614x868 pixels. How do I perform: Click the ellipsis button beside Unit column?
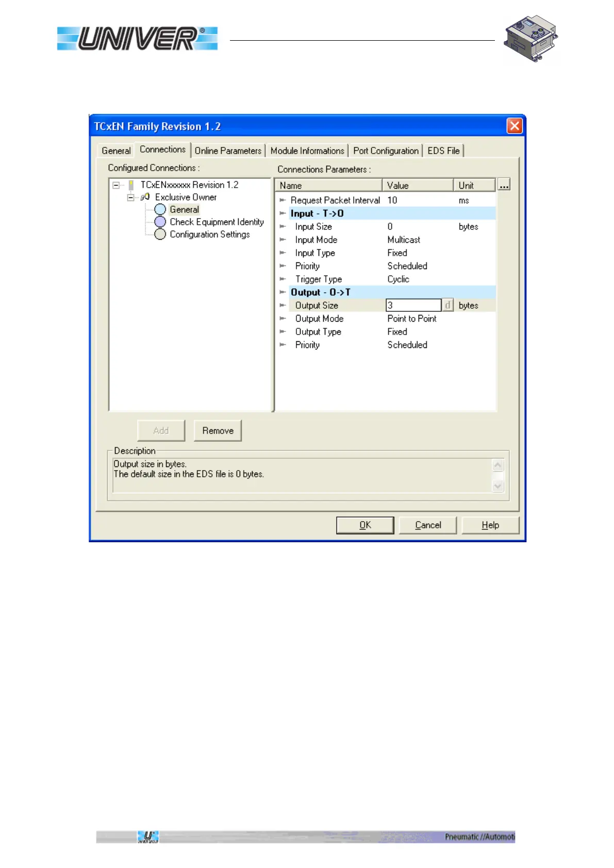point(504,185)
